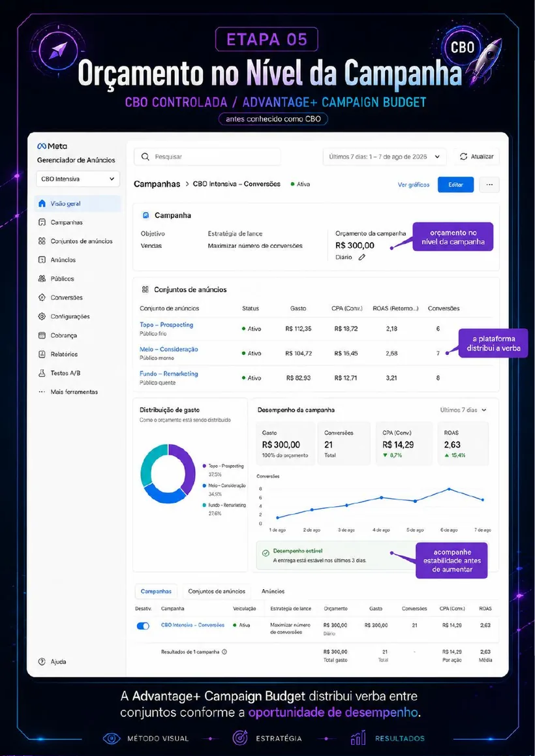Viewport: 535px width, 756px height.
Task: Open the Topo – Prospecting ad set
Action: pos(166,325)
